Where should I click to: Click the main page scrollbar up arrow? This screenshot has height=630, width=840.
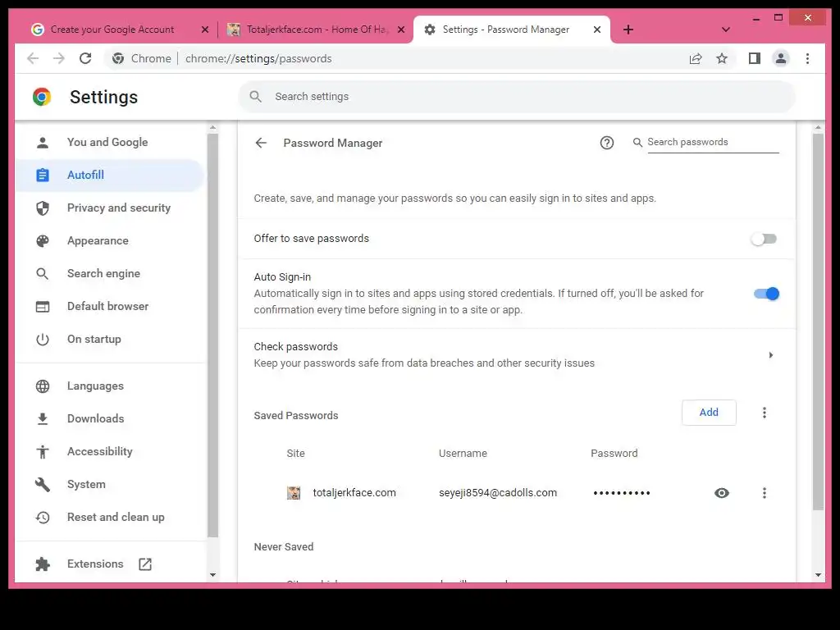click(818, 127)
